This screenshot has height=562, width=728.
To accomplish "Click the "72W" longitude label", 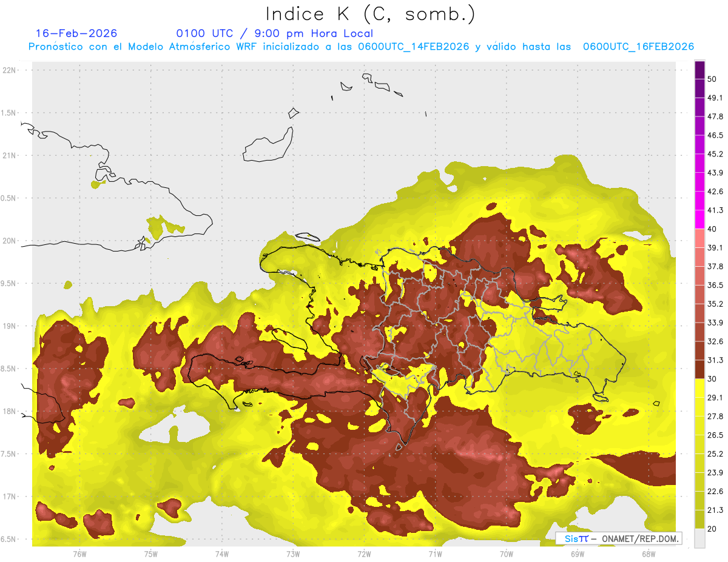I will click(x=364, y=554).
